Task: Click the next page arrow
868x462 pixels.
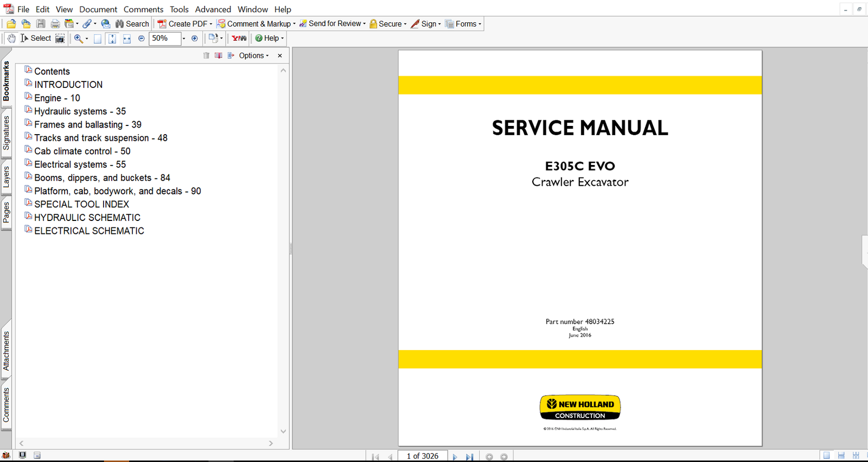Action: coord(455,457)
